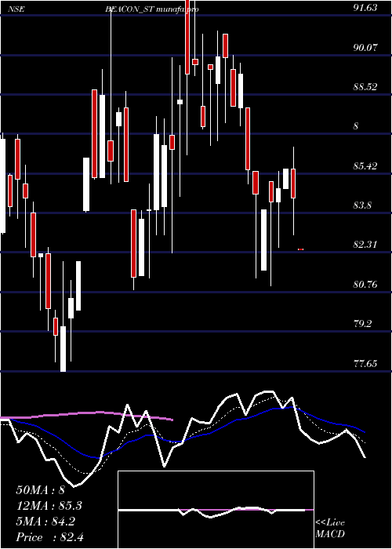Click the 5MA : 84.2 reading
The width and height of the screenshot is (392, 549).
45,522
